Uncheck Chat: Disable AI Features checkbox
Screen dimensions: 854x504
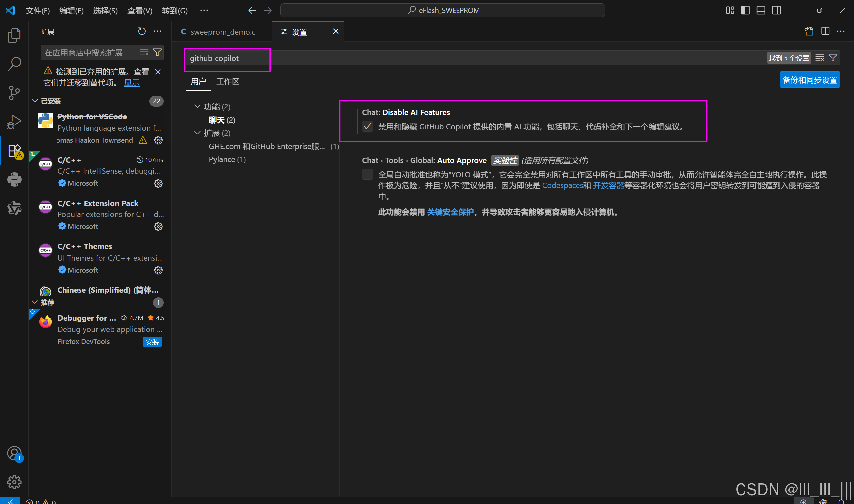367,127
